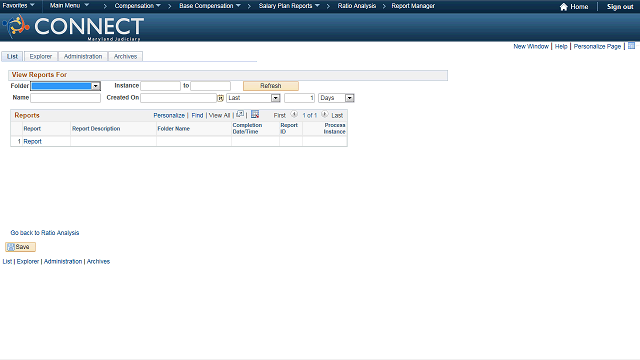
Task: Click the bottom Administration link
Action: pos(63,261)
